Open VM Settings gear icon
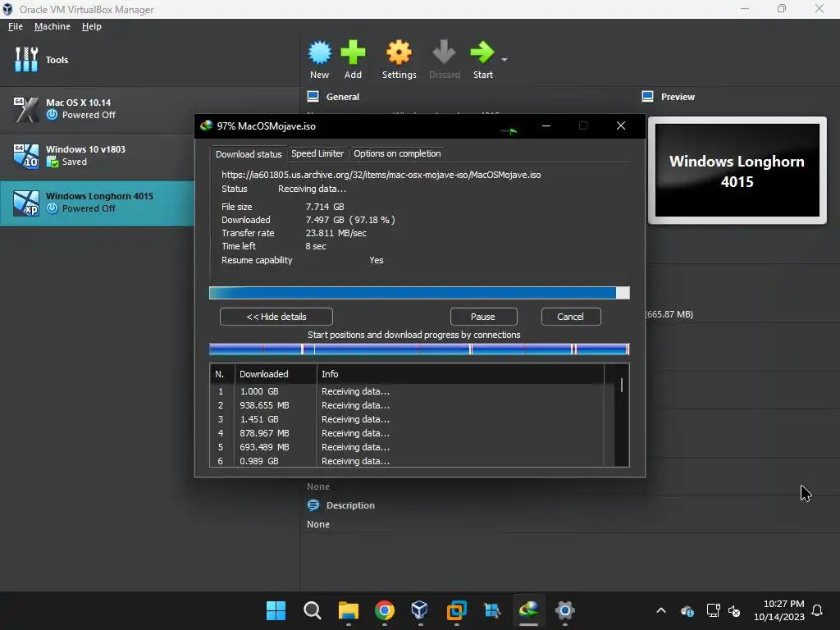The image size is (840, 630). (x=399, y=52)
